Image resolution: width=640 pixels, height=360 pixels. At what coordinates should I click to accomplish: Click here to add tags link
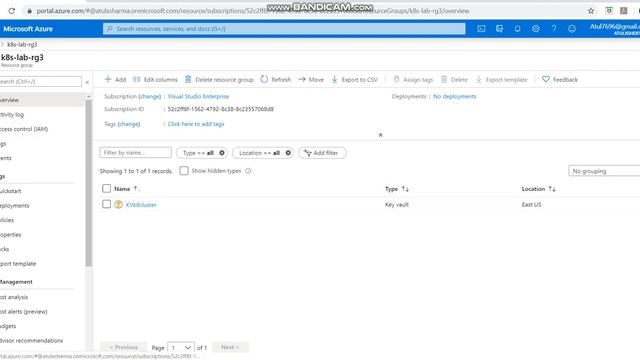[x=196, y=124]
